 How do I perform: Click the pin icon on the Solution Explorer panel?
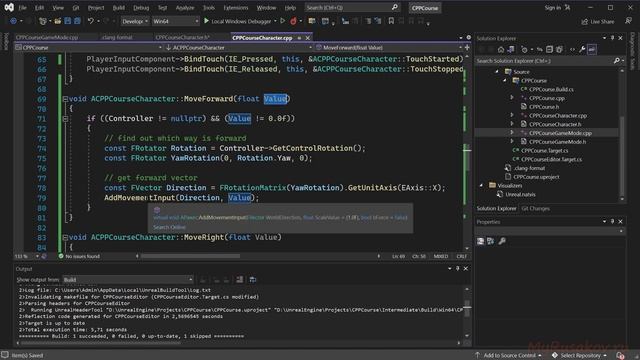pyautogui.click(x=612, y=38)
